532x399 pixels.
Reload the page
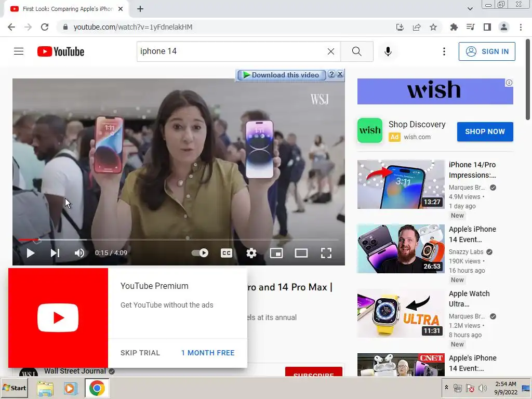pyautogui.click(x=45, y=27)
